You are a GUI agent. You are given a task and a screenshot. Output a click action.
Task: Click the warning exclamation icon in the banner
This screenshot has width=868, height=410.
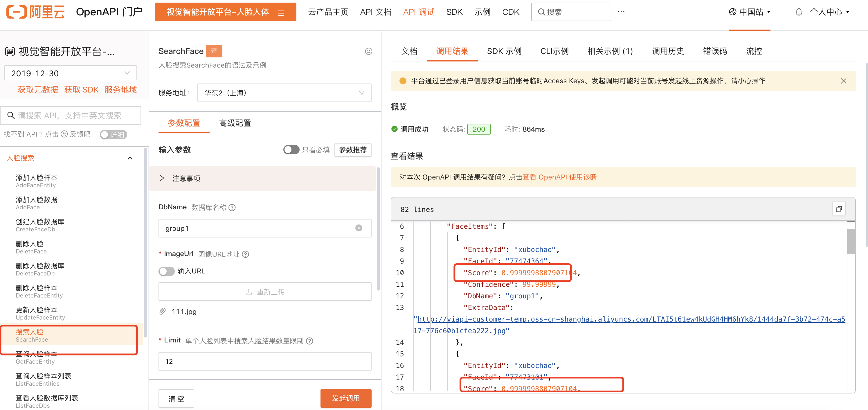click(402, 81)
